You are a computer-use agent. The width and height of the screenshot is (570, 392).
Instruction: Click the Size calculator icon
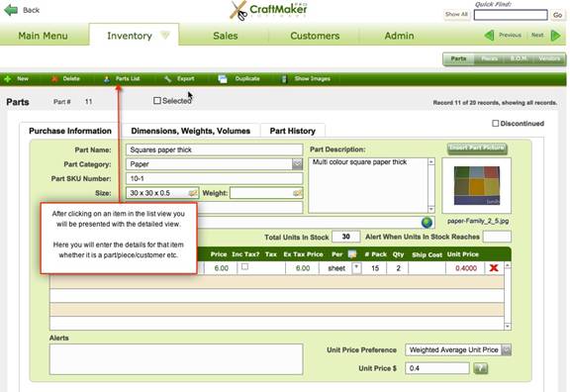click(193, 193)
